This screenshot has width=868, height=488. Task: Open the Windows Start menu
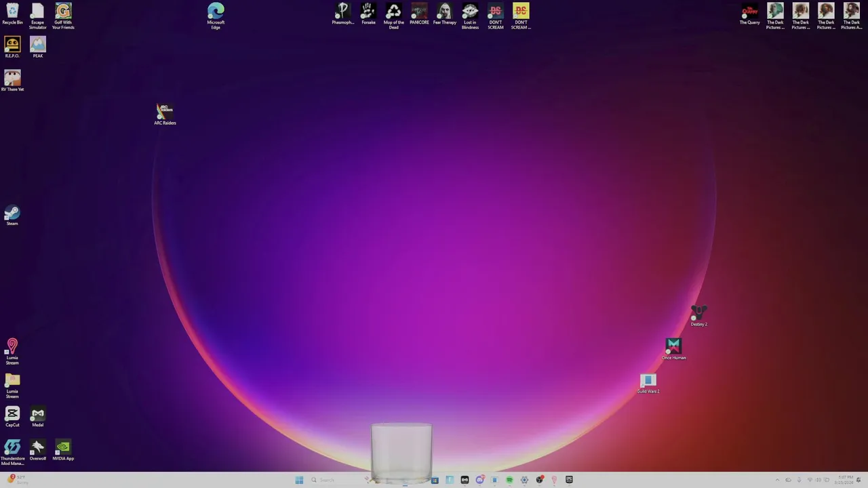tap(299, 480)
